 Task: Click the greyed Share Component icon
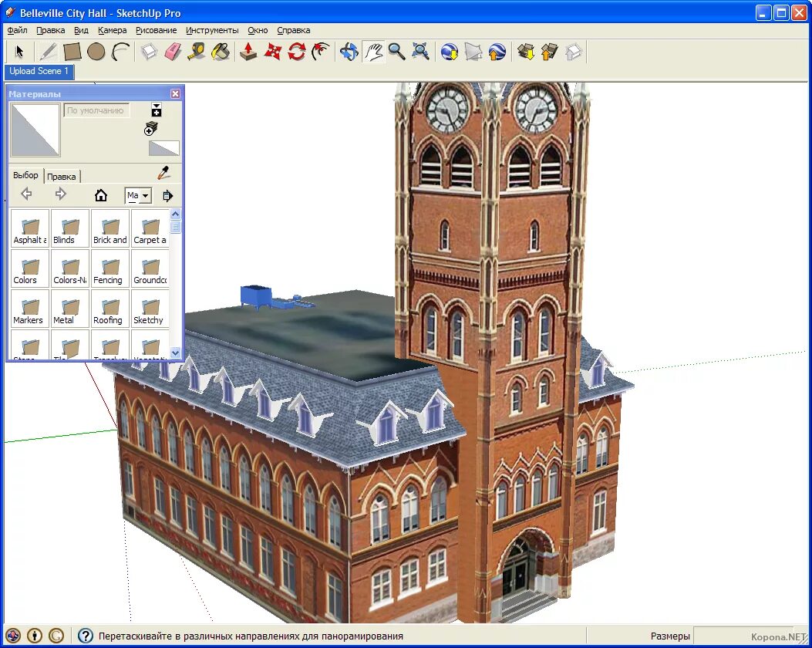click(574, 52)
